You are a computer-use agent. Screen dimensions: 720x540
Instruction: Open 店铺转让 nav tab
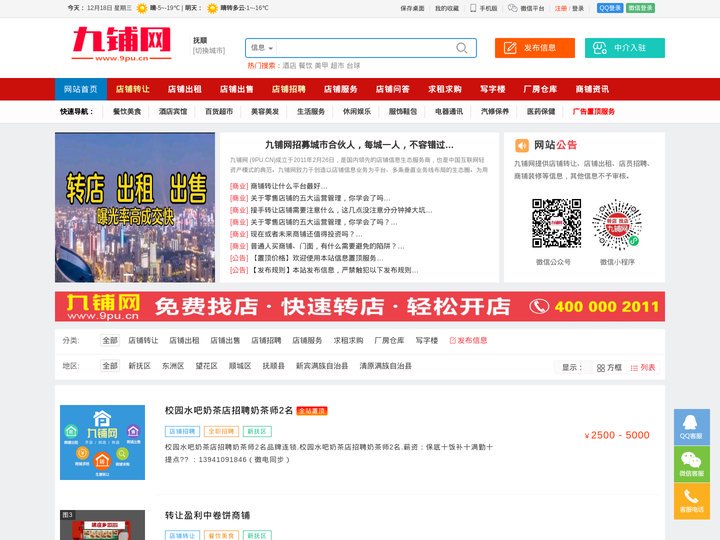133,89
